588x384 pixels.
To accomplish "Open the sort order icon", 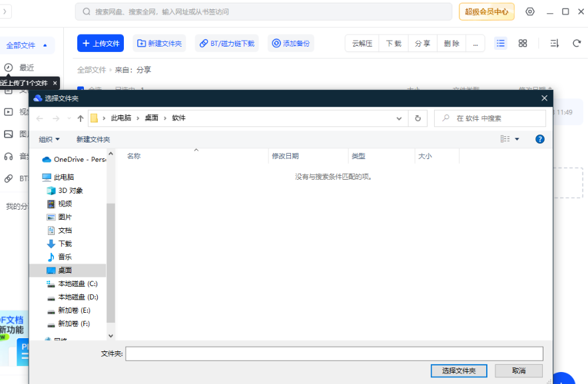I will (x=554, y=43).
